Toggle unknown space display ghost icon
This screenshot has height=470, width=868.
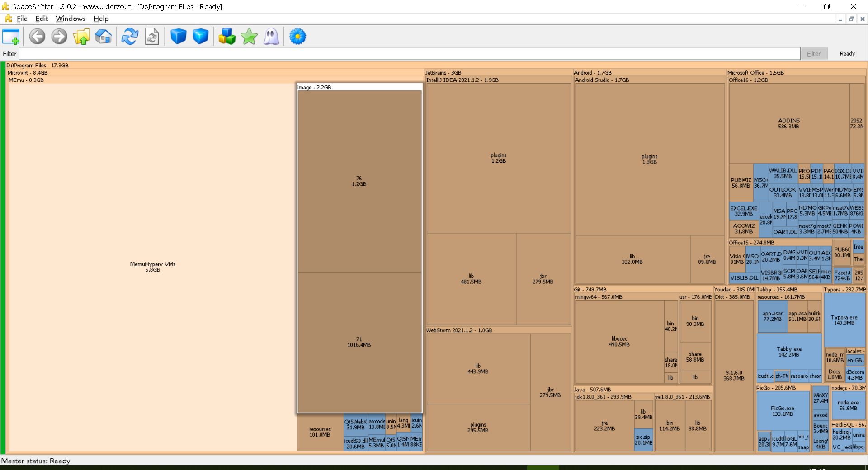pos(271,37)
